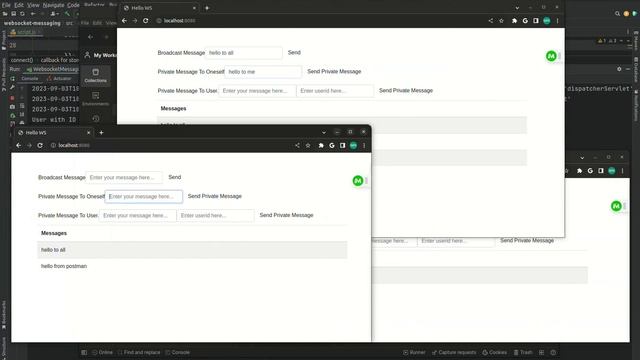Open Postman Collections sidebar icon
The width and height of the screenshot is (640, 360).
pyautogui.click(x=96, y=76)
